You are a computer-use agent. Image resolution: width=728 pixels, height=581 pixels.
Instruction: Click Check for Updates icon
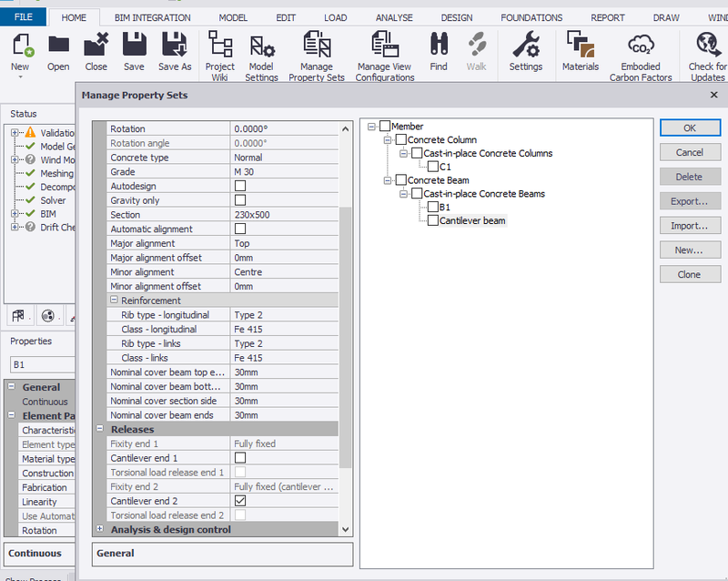(708, 44)
